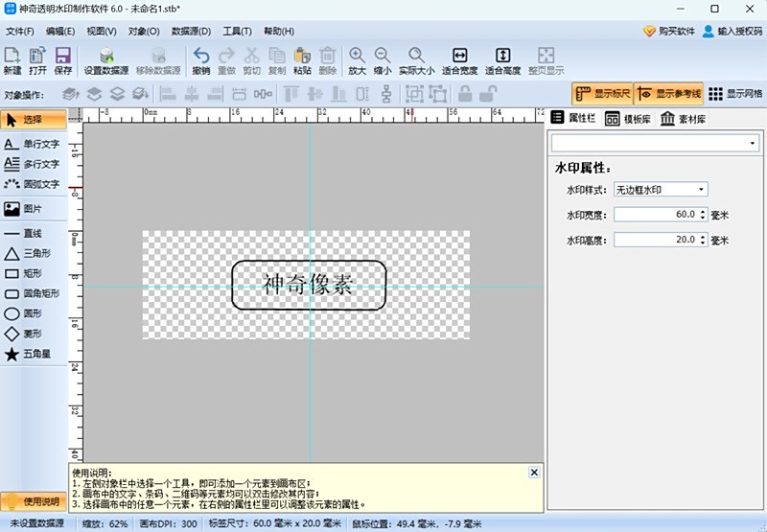Click the 整页显示 whole page icon

tap(546, 61)
